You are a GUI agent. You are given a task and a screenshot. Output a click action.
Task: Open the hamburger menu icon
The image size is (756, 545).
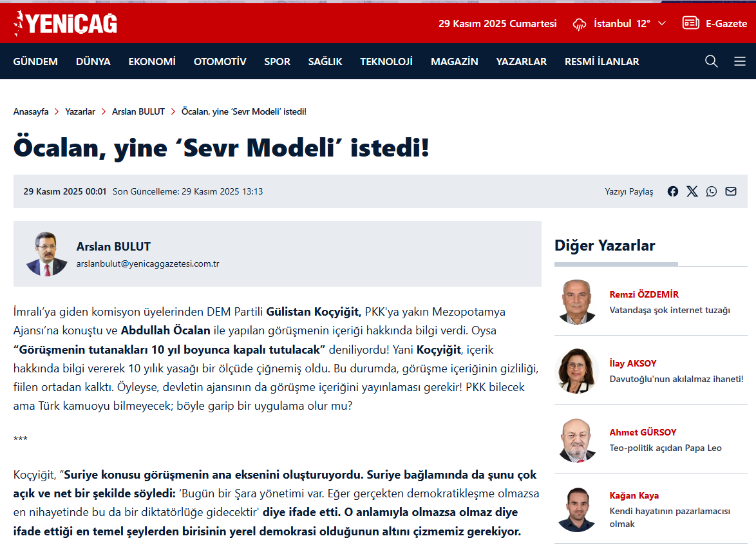pos(740,61)
